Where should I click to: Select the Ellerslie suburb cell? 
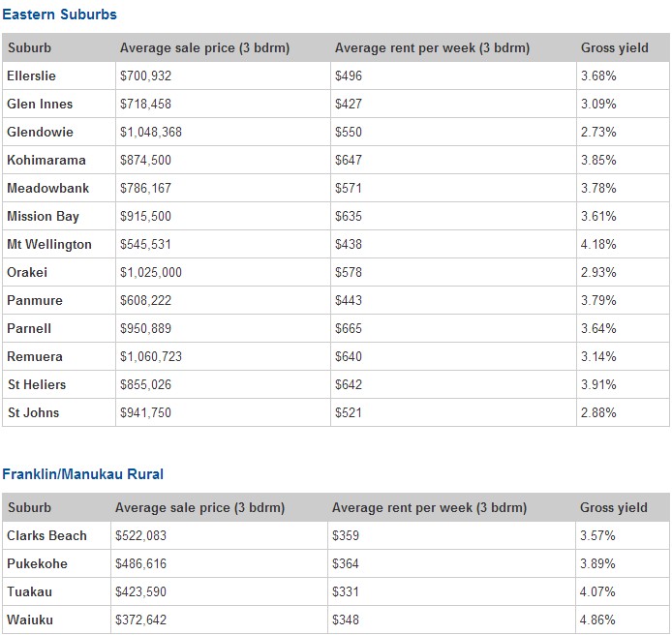(x=32, y=76)
